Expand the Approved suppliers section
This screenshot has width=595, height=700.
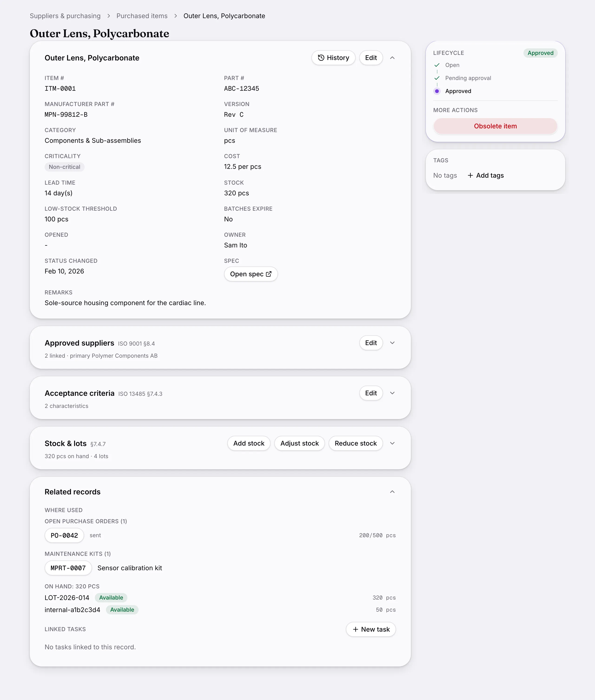pos(392,343)
